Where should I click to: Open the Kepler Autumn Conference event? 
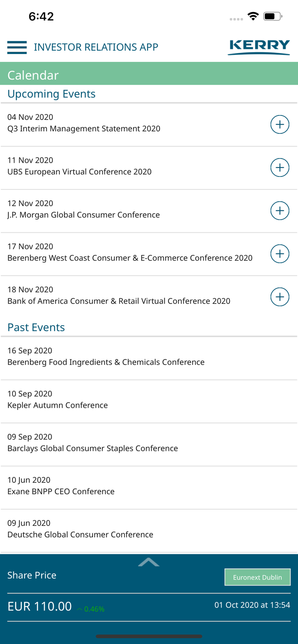point(58,400)
